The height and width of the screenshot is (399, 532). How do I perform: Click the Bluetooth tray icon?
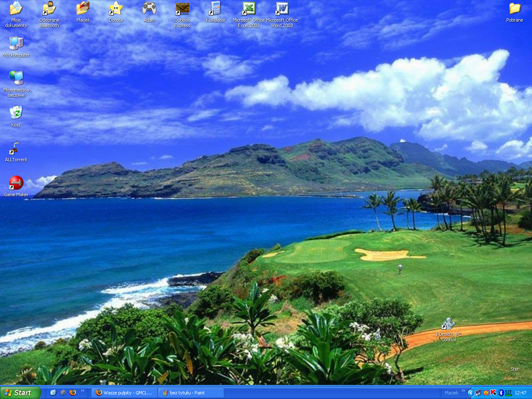coord(501,393)
